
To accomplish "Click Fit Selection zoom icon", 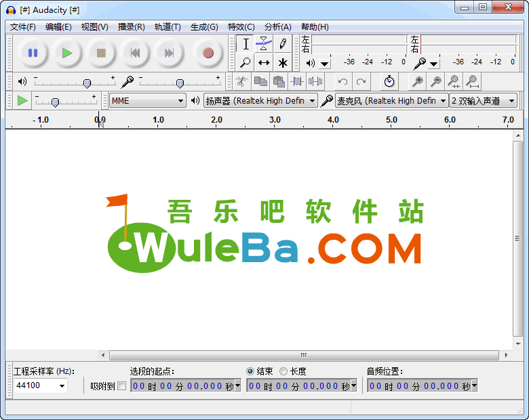I will coord(454,81).
